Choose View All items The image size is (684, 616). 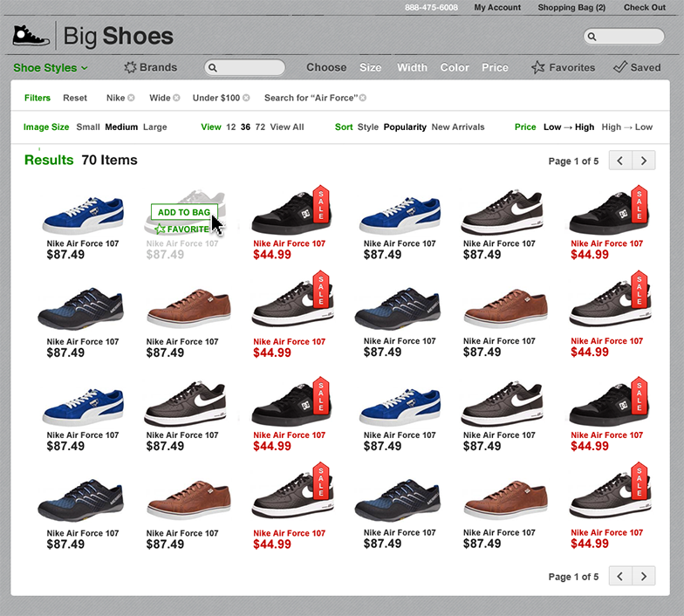(x=287, y=127)
